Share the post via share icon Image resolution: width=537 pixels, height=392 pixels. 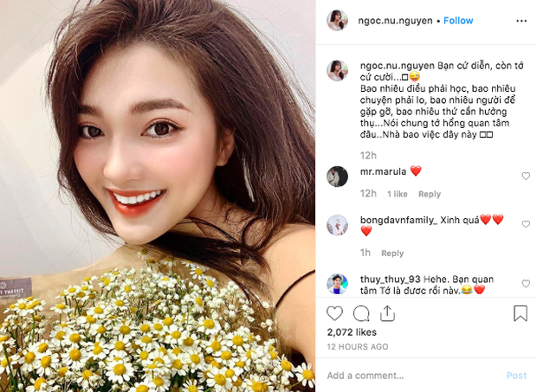387,313
